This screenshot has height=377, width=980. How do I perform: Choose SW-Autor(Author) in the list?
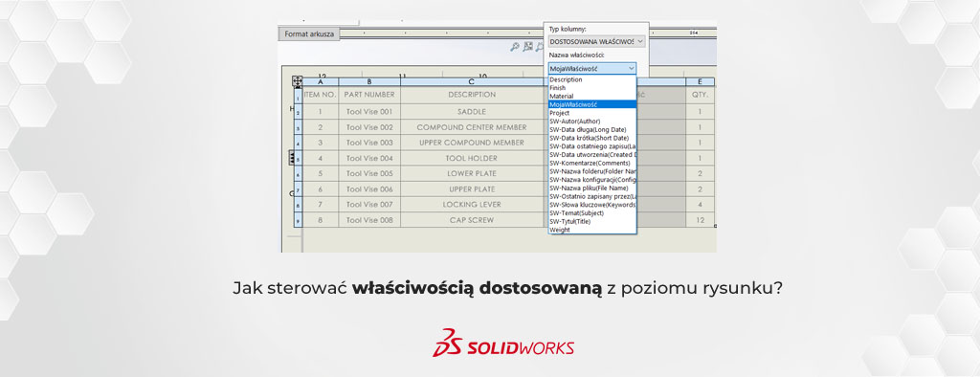click(592, 122)
